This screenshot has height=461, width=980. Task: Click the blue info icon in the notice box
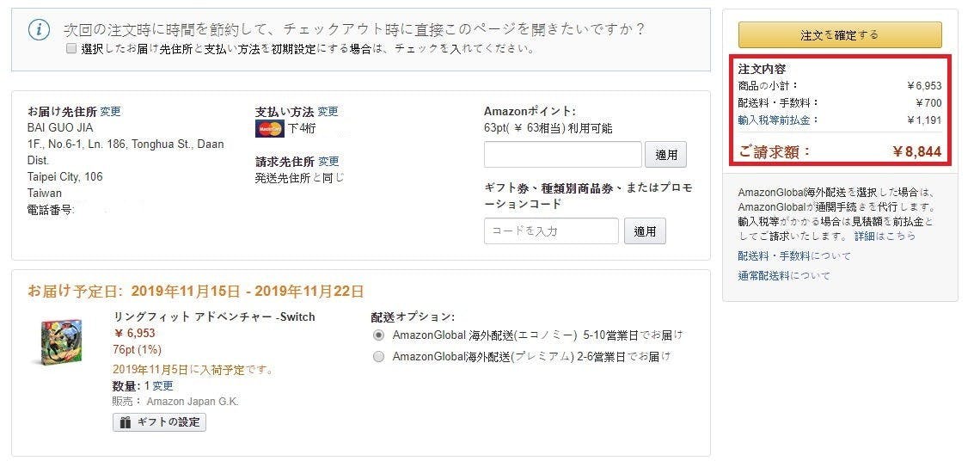(x=39, y=30)
